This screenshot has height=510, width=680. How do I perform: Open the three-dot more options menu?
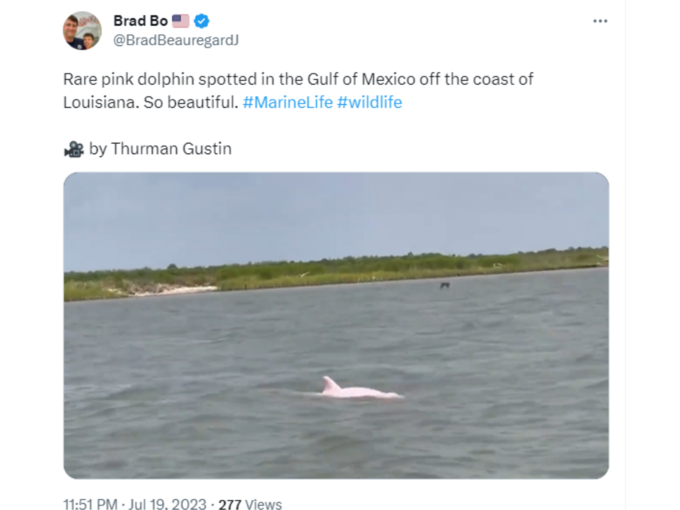pos(600,21)
